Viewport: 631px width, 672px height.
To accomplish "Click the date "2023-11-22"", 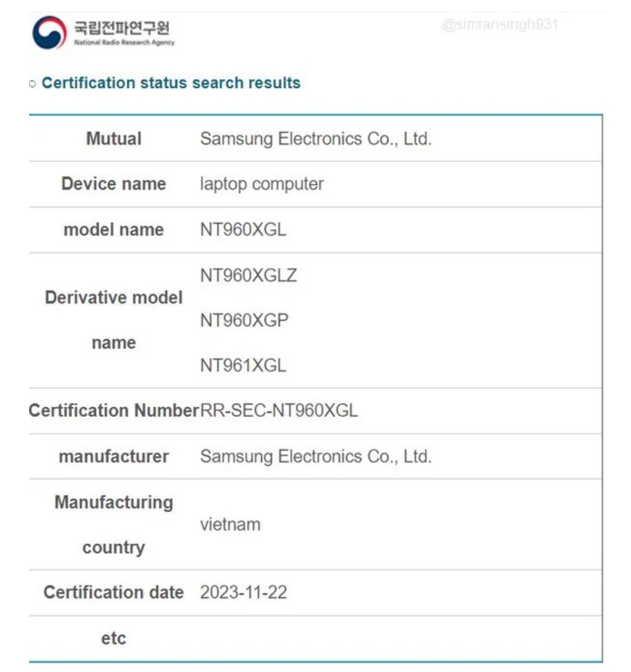I will pos(244,592).
